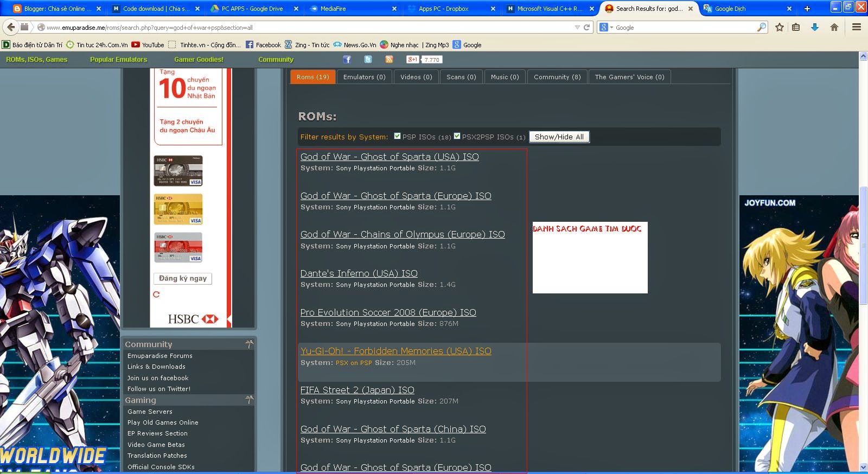Open the Google bookmark in bookmarks bar

point(467,45)
